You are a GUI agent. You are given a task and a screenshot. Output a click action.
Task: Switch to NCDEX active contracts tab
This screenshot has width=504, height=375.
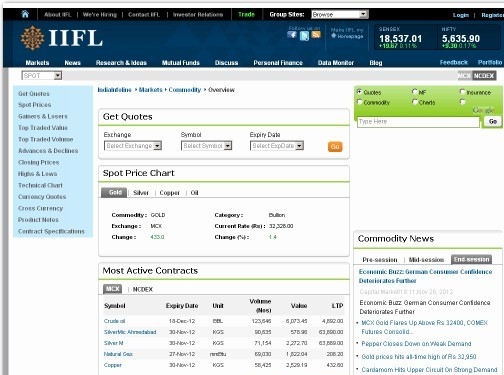tap(143, 289)
